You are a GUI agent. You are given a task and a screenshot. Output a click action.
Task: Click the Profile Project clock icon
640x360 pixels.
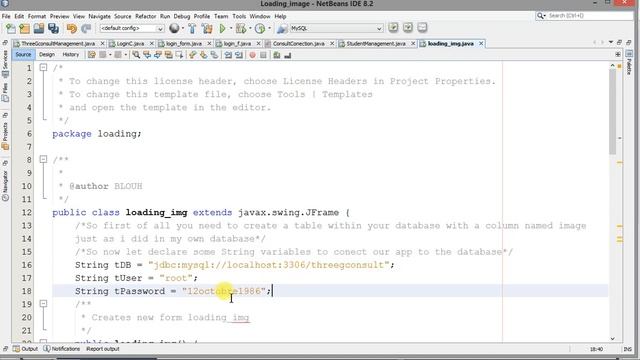point(260,28)
